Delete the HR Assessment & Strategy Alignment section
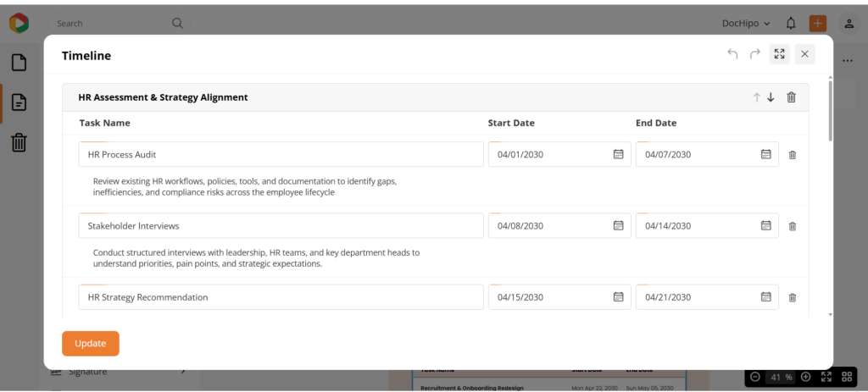This screenshot has width=868, height=392. [791, 97]
